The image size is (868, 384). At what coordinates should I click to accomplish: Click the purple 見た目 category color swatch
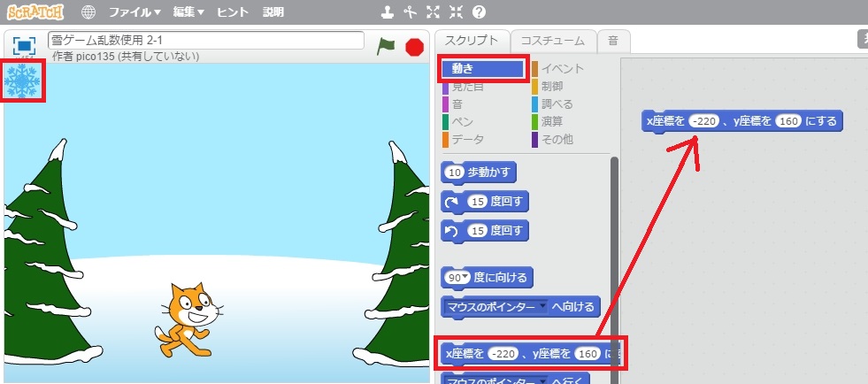pos(446,87)
